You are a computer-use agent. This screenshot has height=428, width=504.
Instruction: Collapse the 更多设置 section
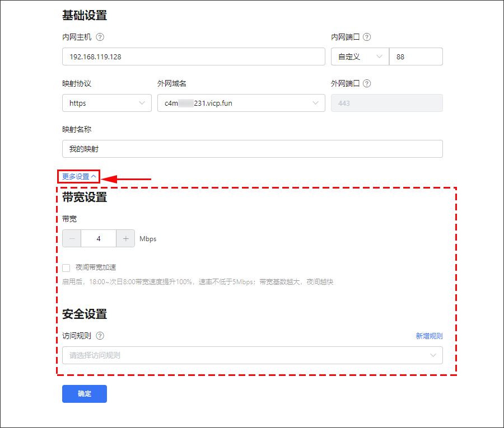pyautogui.click(x=79, y=177)
